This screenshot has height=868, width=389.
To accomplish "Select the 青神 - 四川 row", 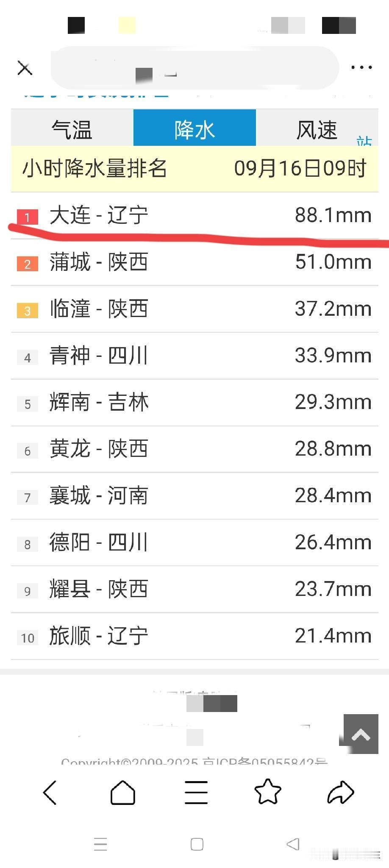I will (194, 356).
